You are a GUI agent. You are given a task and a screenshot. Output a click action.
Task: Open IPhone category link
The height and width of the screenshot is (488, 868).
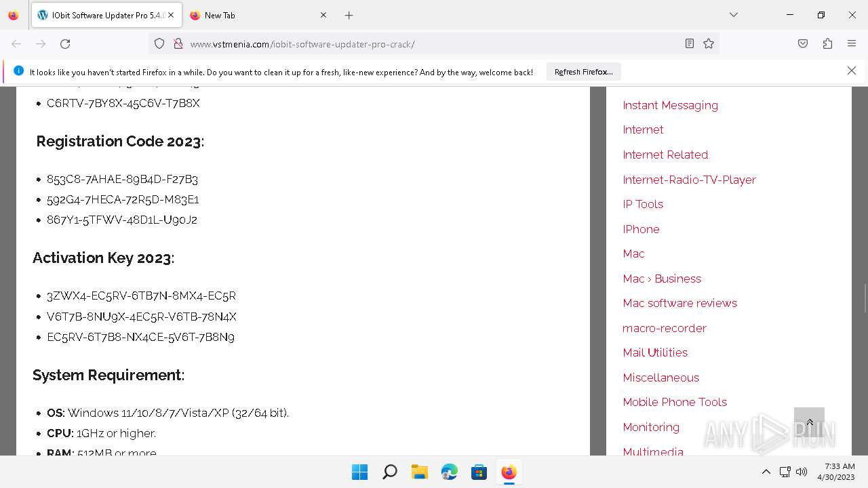click(641, 229)
